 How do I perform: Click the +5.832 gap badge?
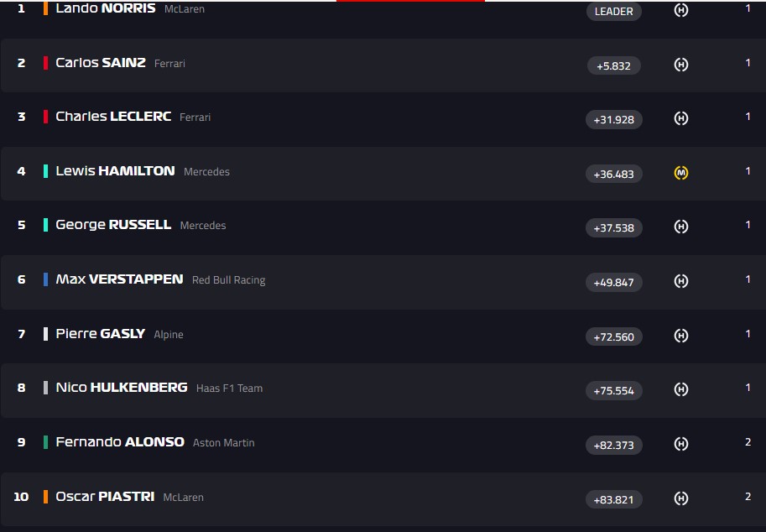point(614,65)
